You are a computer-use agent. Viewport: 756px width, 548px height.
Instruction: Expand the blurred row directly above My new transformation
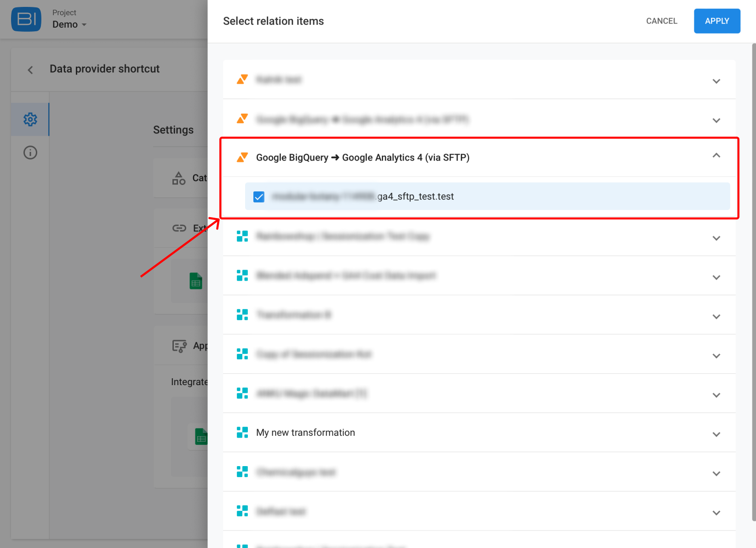coord(716,395)
